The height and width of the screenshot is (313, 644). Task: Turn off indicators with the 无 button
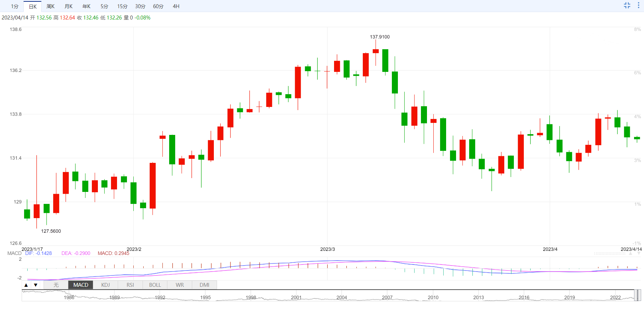[x=56, y=285]
